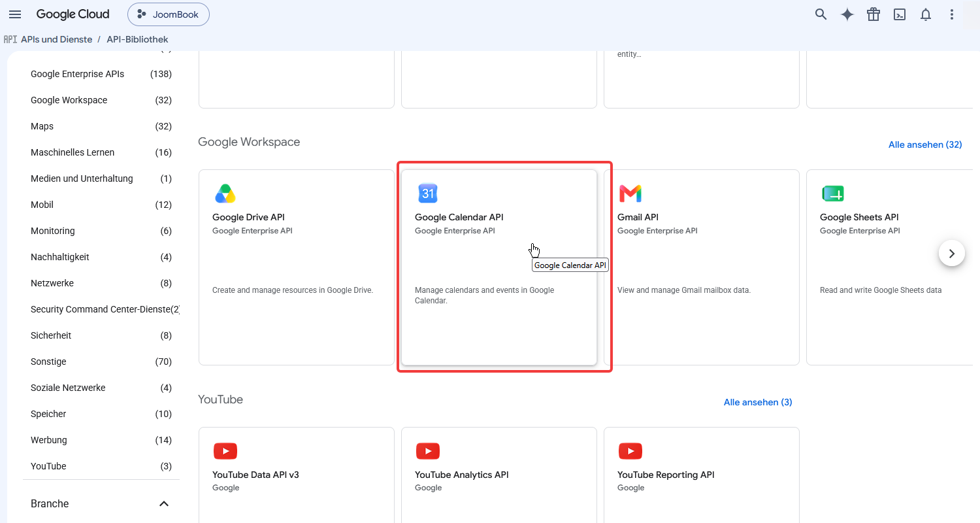Open notifications bell icon

pos(926,14)
